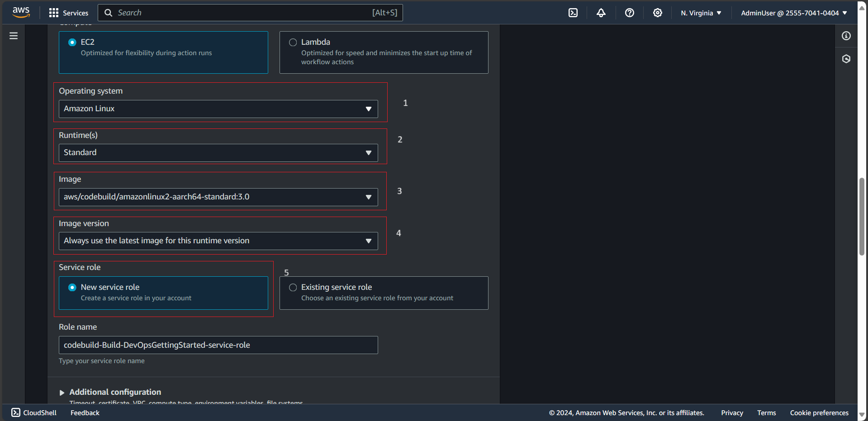868x421 pixels.
Task: Open the Services grid menu
Action: pos(54,13)
